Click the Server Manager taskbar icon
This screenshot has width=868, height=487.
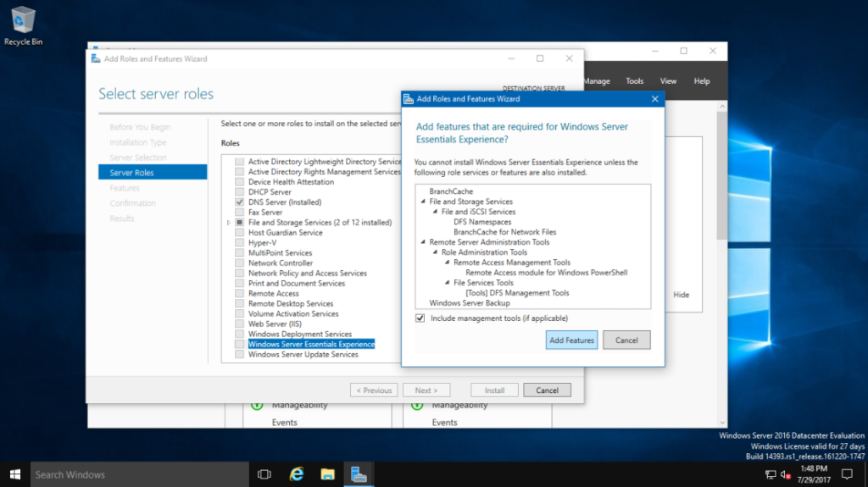pyautogui.click(x=359, y=474)
